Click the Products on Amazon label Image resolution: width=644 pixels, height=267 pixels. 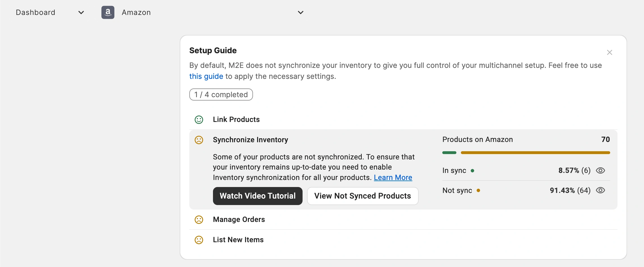[478, 139]
